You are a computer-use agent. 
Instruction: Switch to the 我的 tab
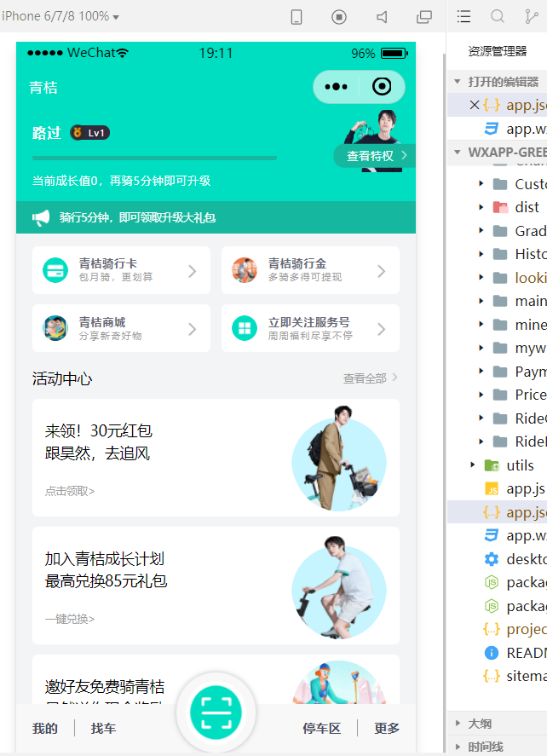(x=45, y=728)
